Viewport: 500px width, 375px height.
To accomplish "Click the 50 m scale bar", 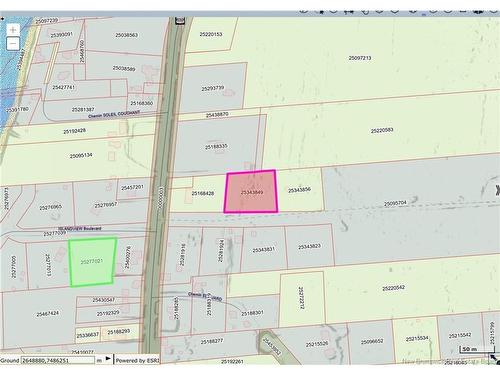I will 476,349.
